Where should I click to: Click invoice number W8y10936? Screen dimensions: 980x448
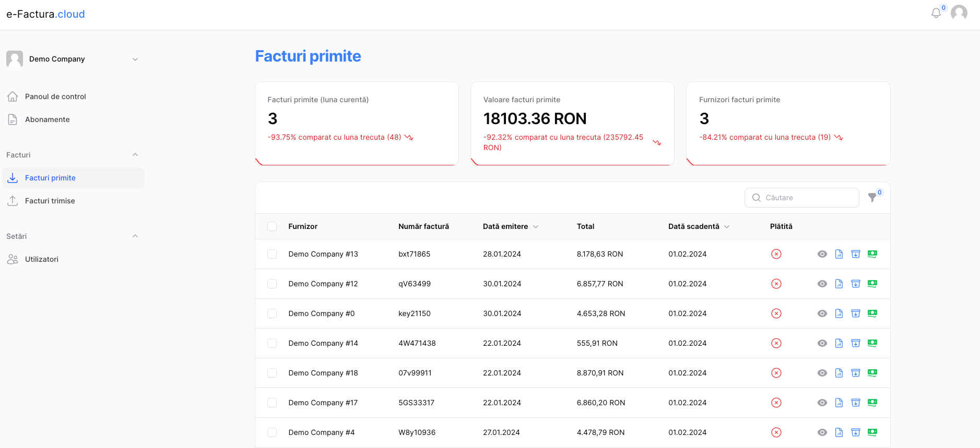click(x=417, y=432)
